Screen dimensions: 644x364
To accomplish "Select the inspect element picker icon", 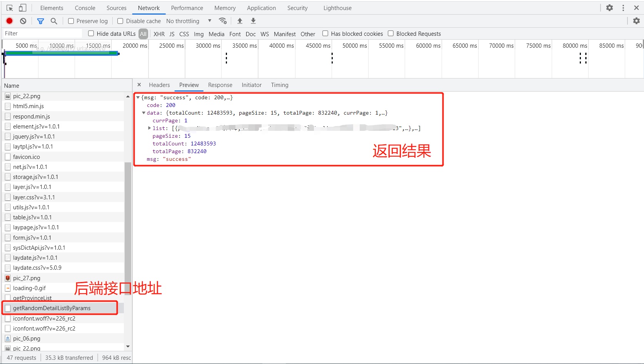I will coord(10,8).
